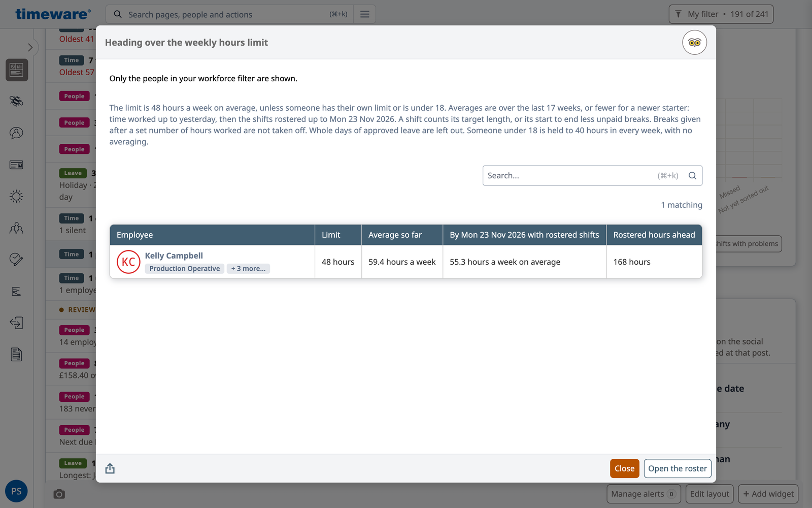Open the bug icon in sidebar
Viewport: 812px width, 508px height.
pos(17,101)
